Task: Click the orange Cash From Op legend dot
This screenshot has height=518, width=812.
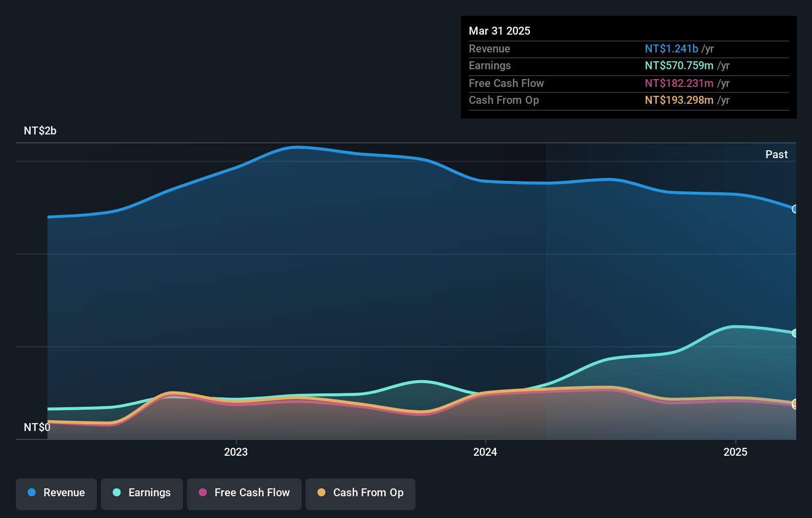Action: (321, 492)
